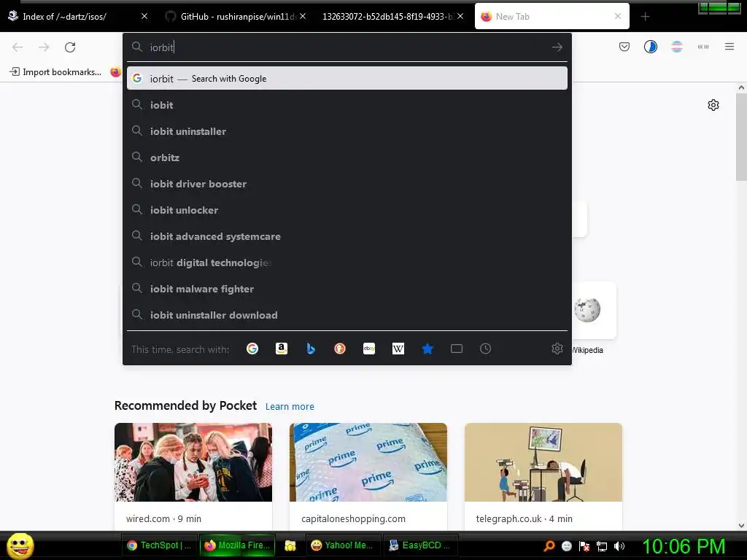Select 'iobit uninstaller' suggestion
747x560 pixels.
coord(347,131)
